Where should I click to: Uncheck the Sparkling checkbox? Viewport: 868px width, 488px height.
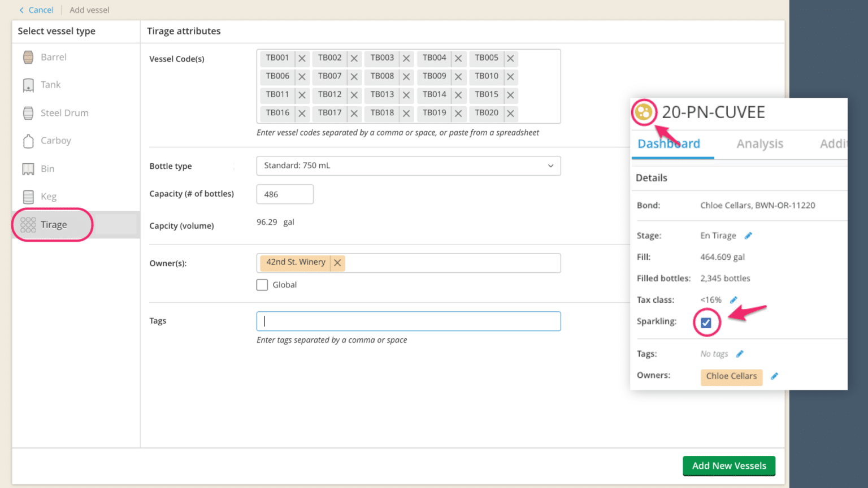click(706, 323)
